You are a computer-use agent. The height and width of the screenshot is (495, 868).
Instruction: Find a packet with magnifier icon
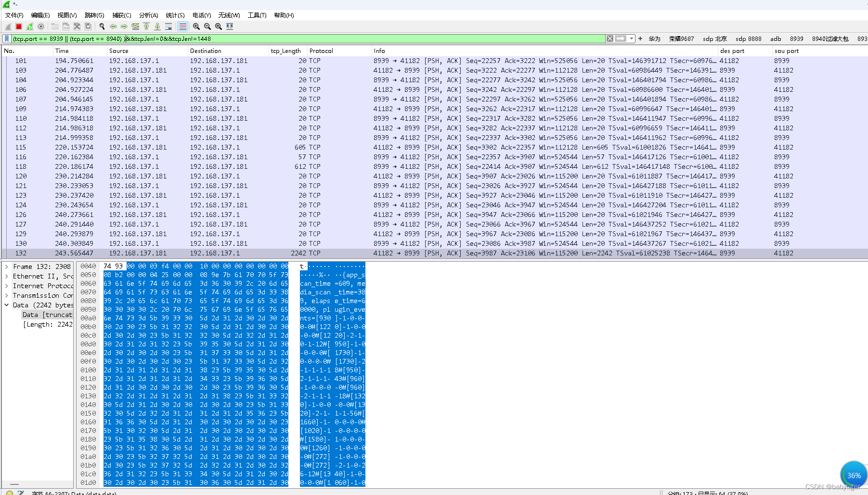coord(102,26)
